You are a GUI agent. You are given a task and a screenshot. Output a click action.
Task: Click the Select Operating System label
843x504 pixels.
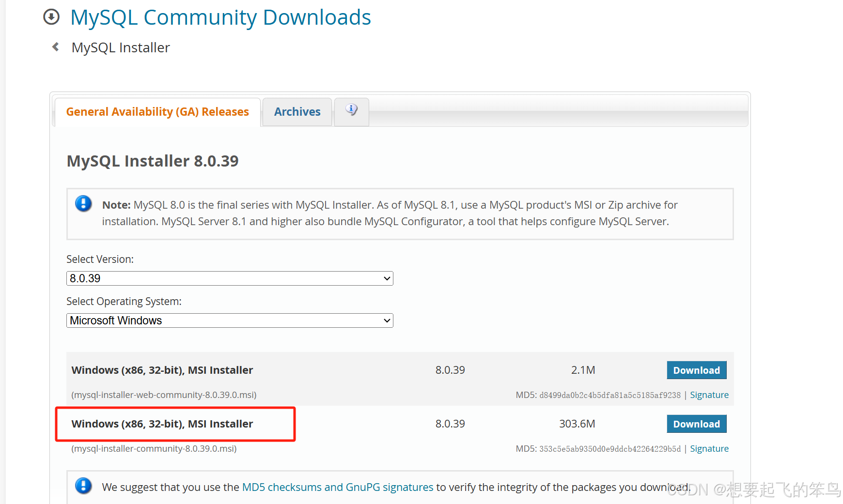pos(124,301)
